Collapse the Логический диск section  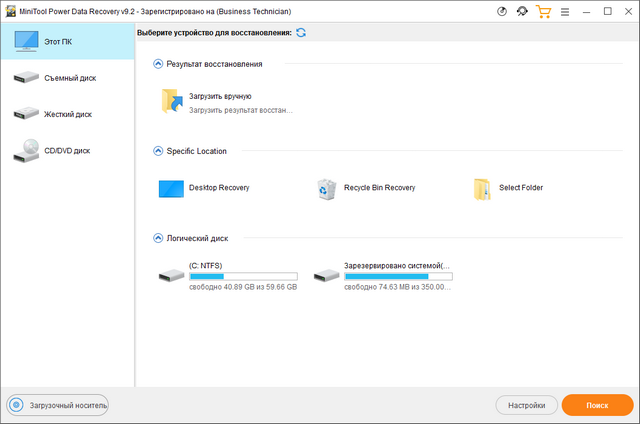coord(158,238)
